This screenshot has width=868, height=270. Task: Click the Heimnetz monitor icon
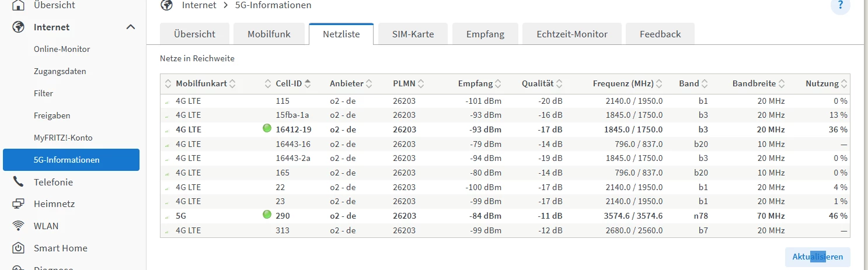19,204
